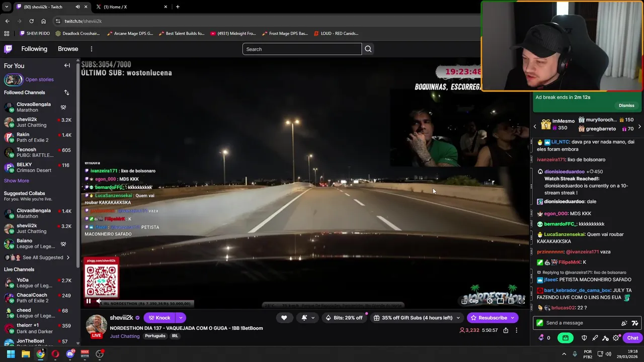Click the Twitch logo home icon
Viewport: 644px width, 362px height.
pyautogui.click(x=8, y=49)
